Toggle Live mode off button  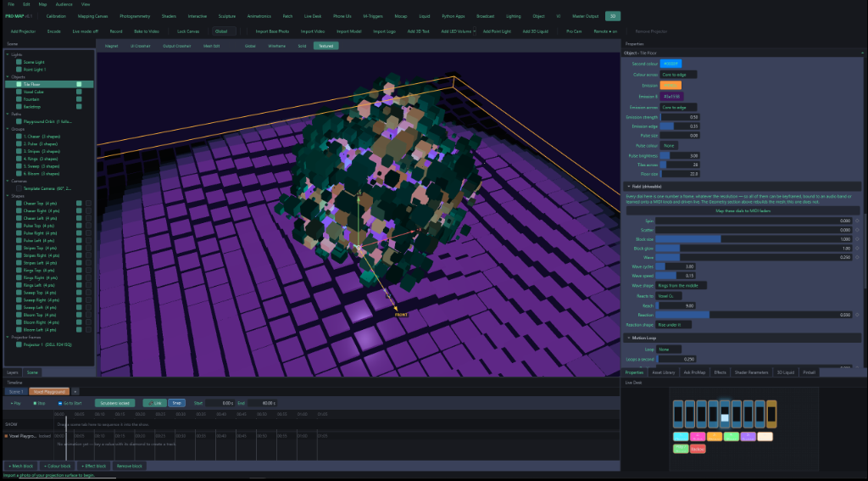pos(86,31)
